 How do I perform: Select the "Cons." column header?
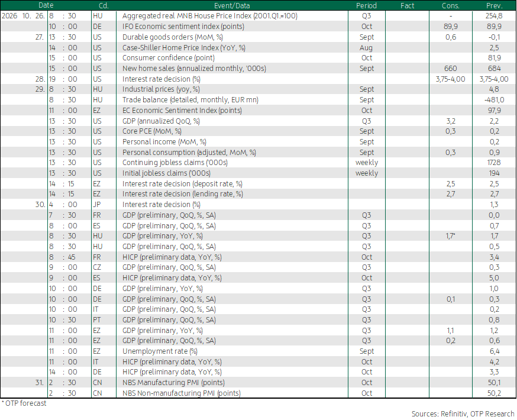450,5
